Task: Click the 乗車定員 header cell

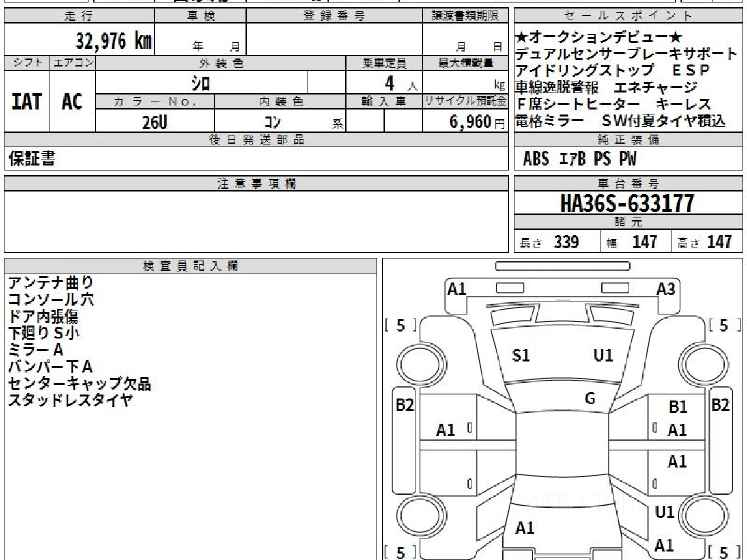Action: coord(384,63)
